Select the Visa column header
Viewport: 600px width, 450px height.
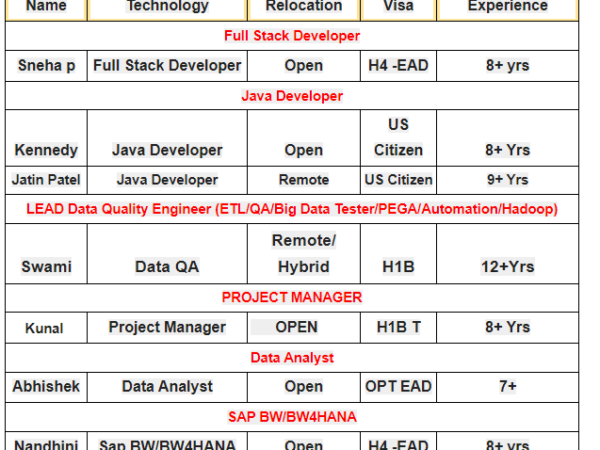pyautogui.click(x=398, y=6)
